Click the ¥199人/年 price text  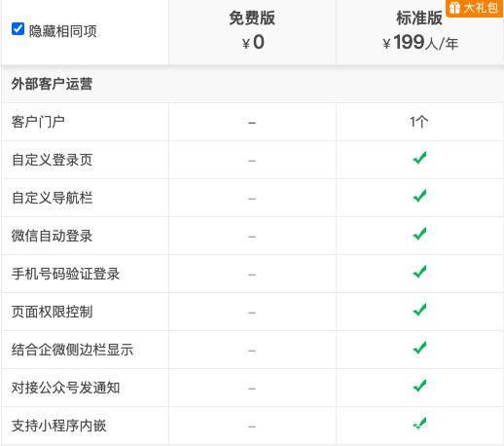(420, 43)
